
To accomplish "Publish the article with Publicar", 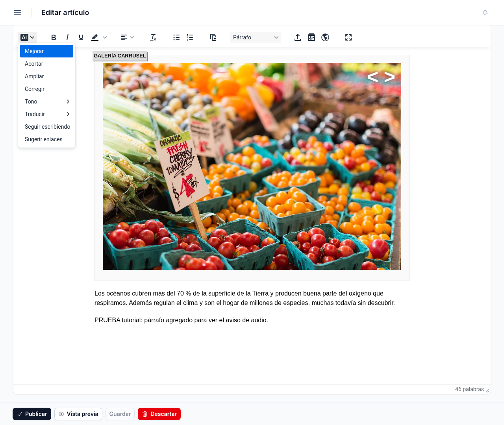I will coord(32,414).
